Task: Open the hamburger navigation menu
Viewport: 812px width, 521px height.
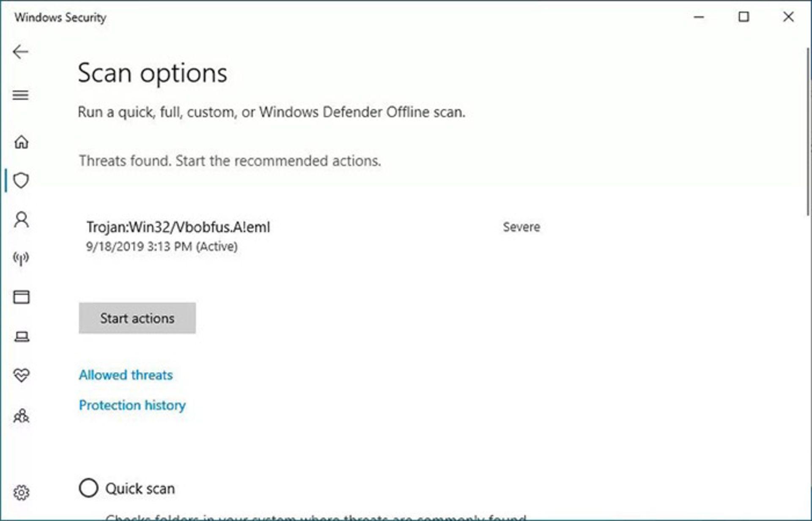Action: [20, 95]
